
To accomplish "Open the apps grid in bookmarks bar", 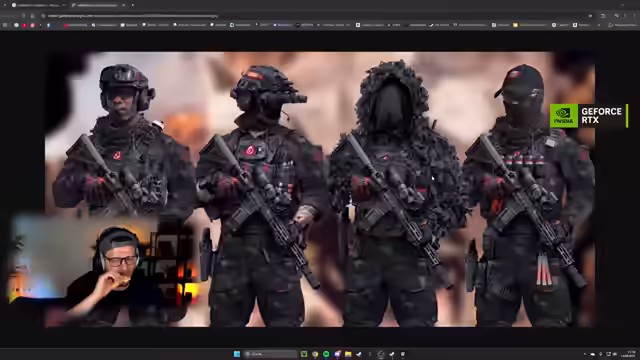I will (x=5, y=25).
